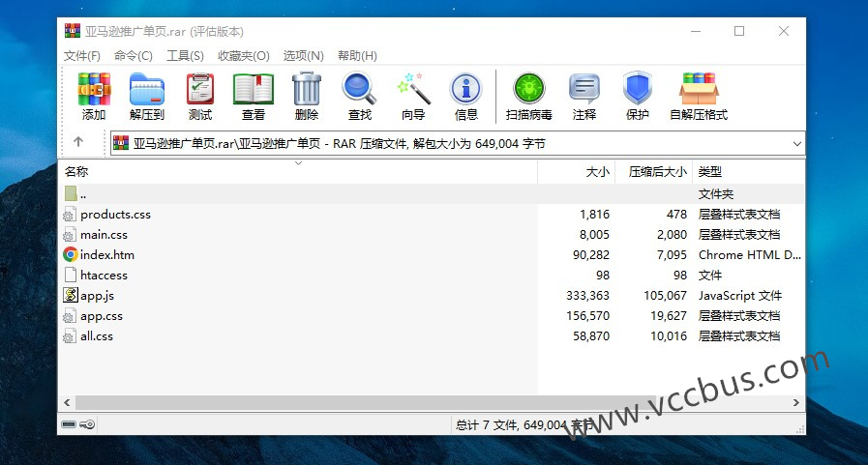The image size is (868, 465).
Task: Sort by 名称 column header
Action: point(77,172)
